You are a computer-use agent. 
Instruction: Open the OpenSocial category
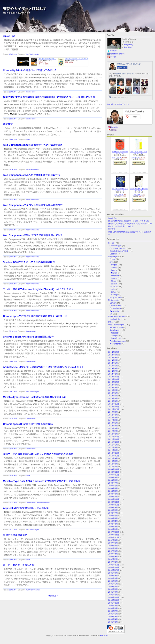pyautogui.click(x=116, y=338)
